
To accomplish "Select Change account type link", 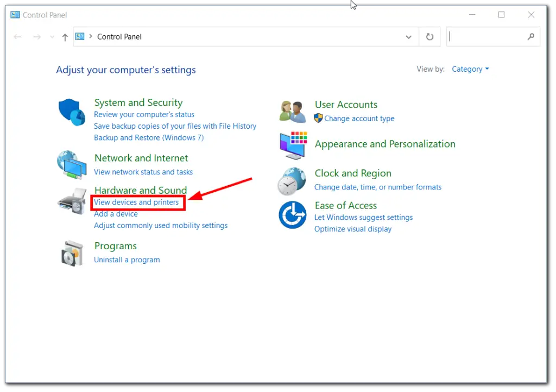I will (359, 119).
